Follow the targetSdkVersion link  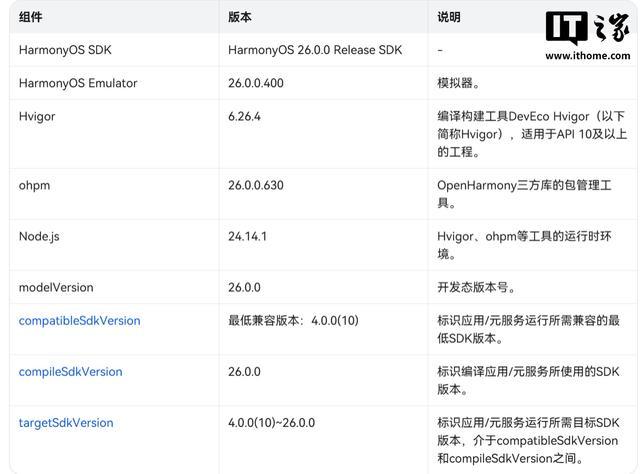coord(66,423)
